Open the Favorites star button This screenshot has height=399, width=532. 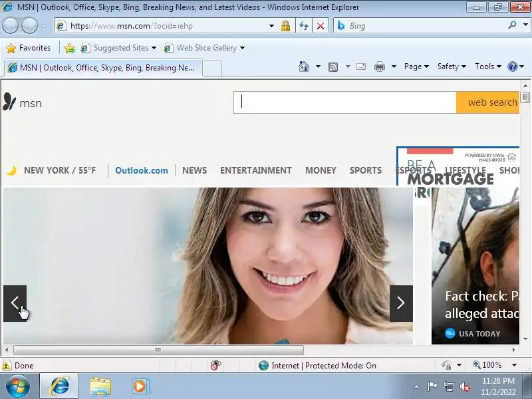[29, 48]
